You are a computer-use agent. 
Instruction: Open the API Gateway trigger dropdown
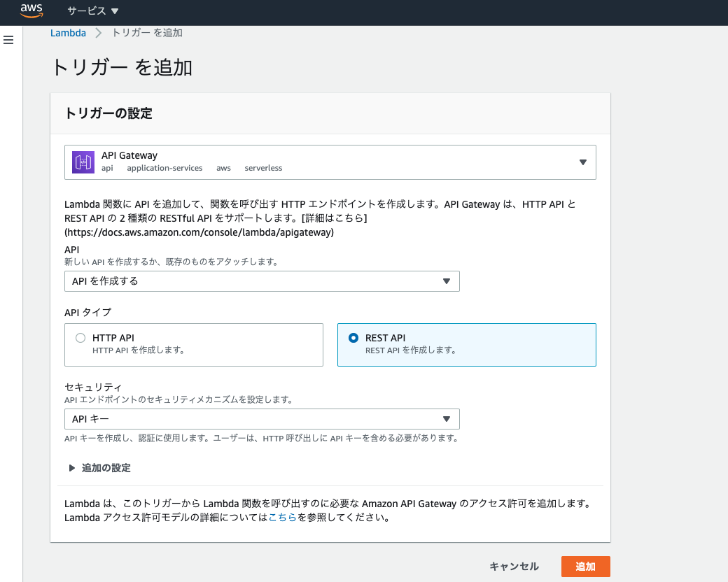[330, 162]
